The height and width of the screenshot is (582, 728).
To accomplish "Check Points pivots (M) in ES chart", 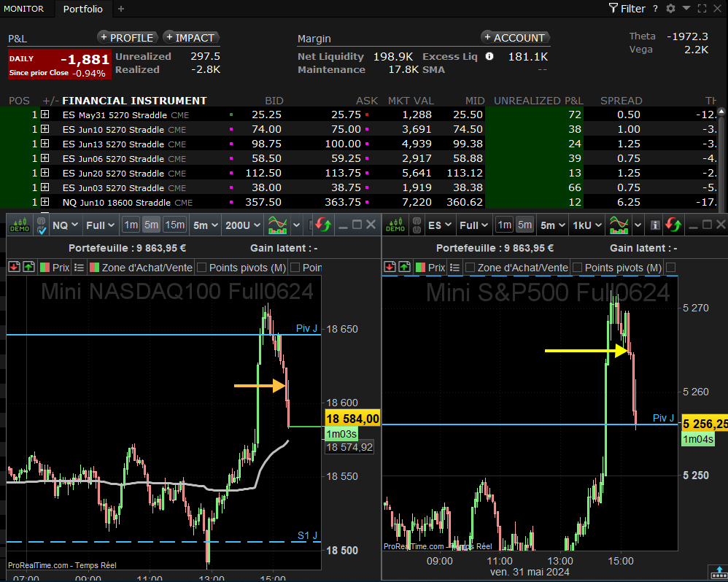I will [577, 268].
